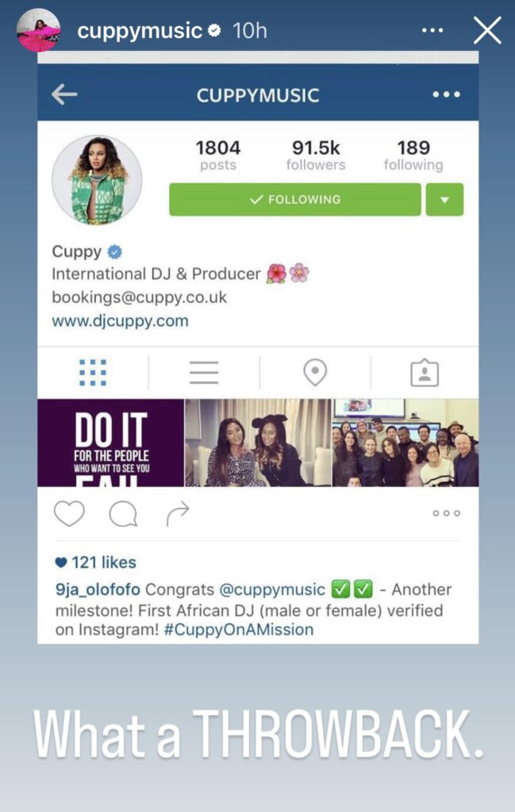Close the story with the X icon
This screenshot has width=515, height=812.
487,30
